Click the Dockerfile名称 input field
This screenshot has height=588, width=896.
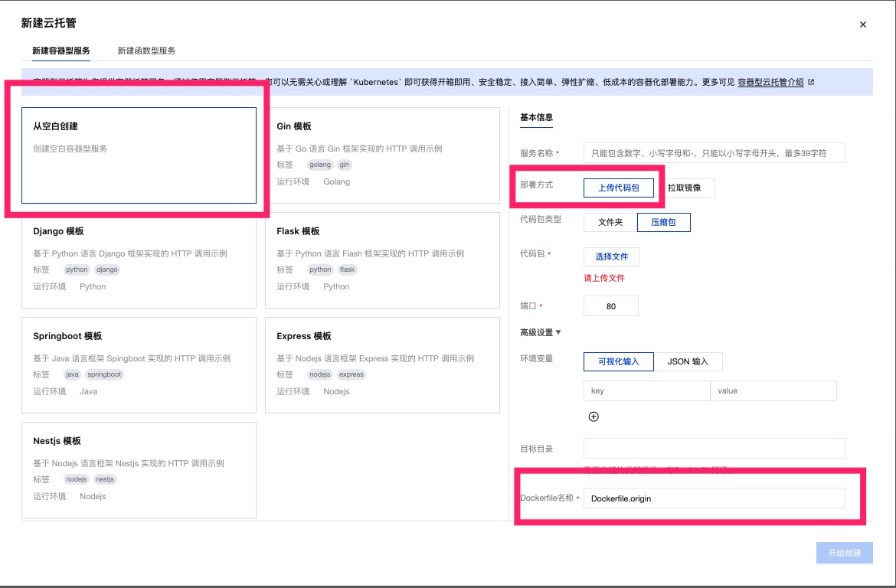(714, 498)
